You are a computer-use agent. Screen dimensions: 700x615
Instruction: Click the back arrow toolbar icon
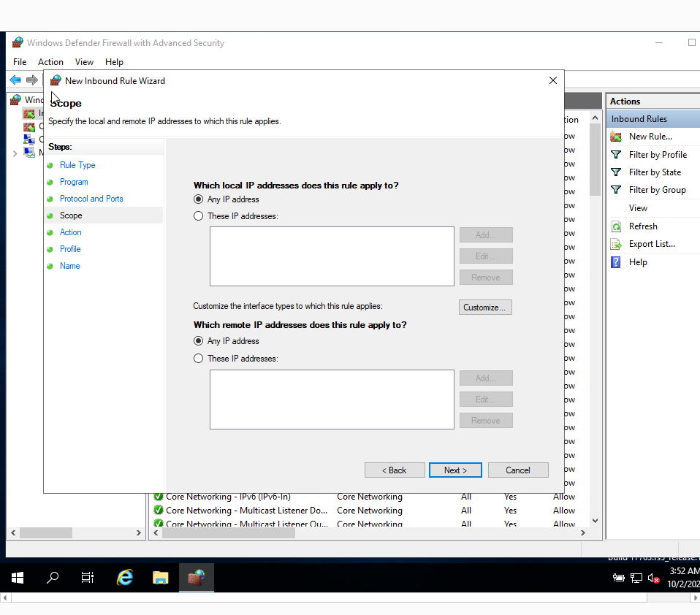coord(15,80)
